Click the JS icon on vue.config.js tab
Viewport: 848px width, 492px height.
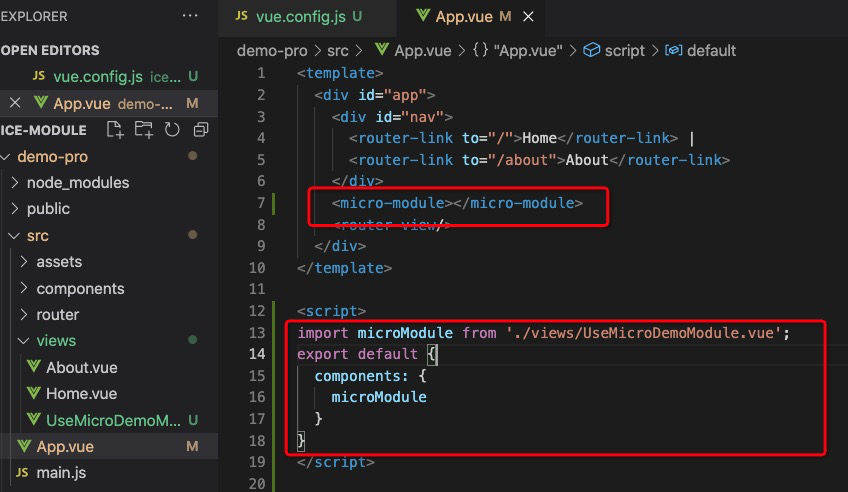pyautogui.click(x=242, y=16)
